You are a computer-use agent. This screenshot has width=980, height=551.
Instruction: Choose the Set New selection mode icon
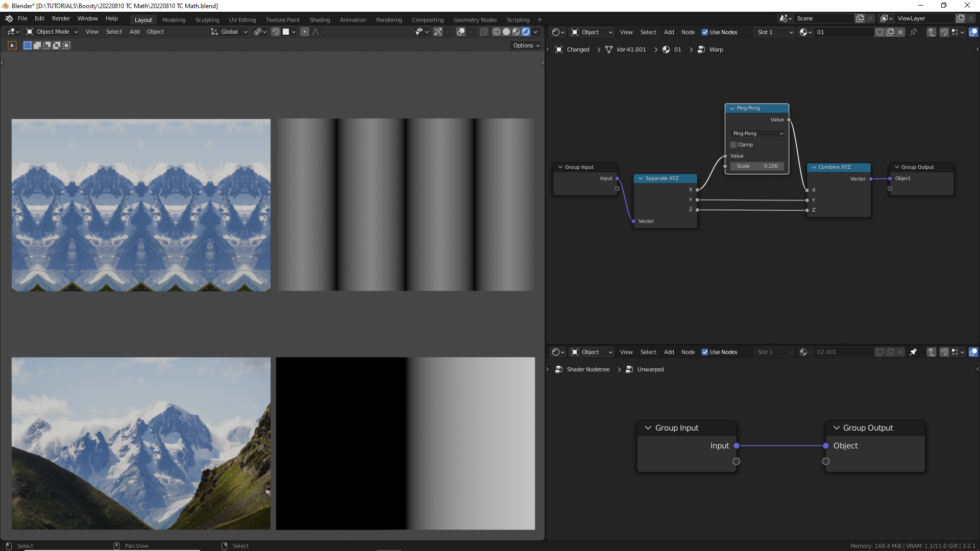(28, 45)
